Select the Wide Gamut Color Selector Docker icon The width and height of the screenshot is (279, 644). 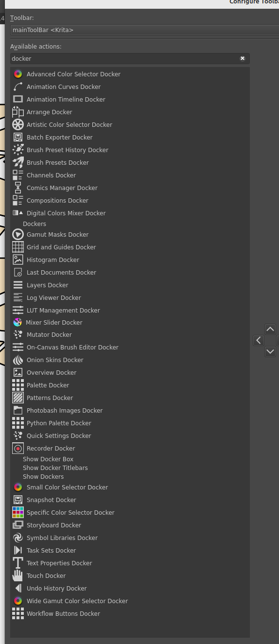pyautogui.click(x=18, y=601)
